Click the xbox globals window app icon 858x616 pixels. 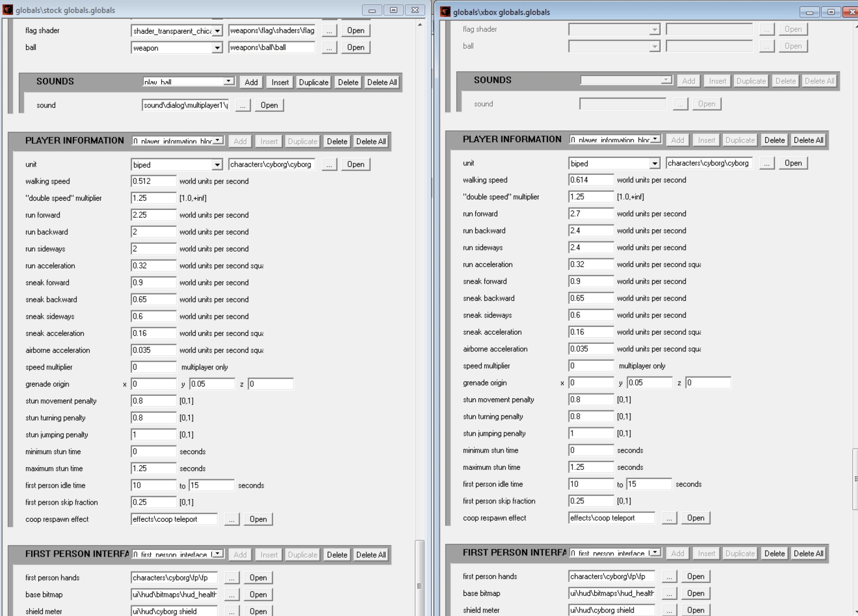click(x=445, y=12)
